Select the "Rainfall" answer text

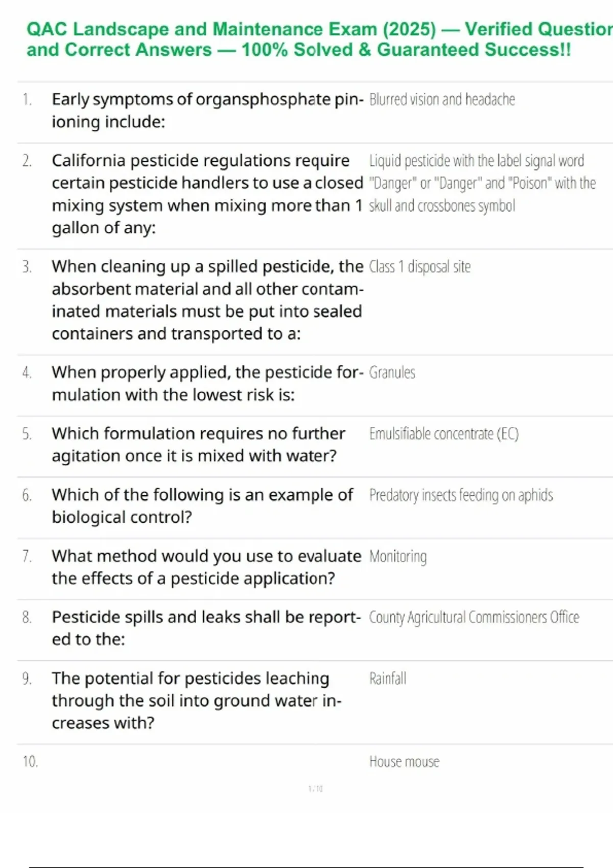(x=388, y=679)
